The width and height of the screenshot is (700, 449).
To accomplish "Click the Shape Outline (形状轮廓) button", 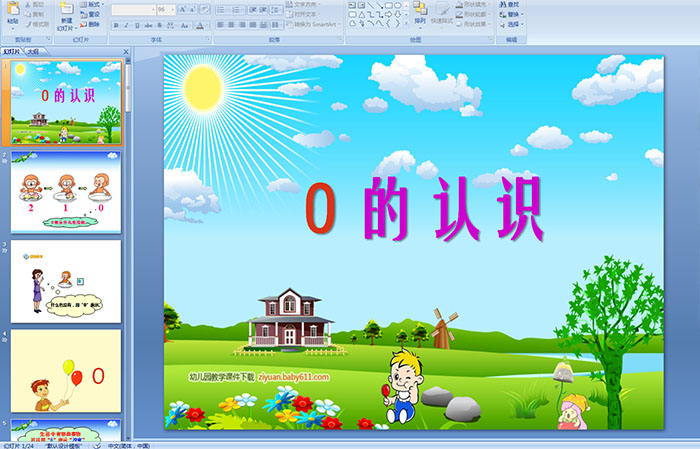I will [474, 14].
